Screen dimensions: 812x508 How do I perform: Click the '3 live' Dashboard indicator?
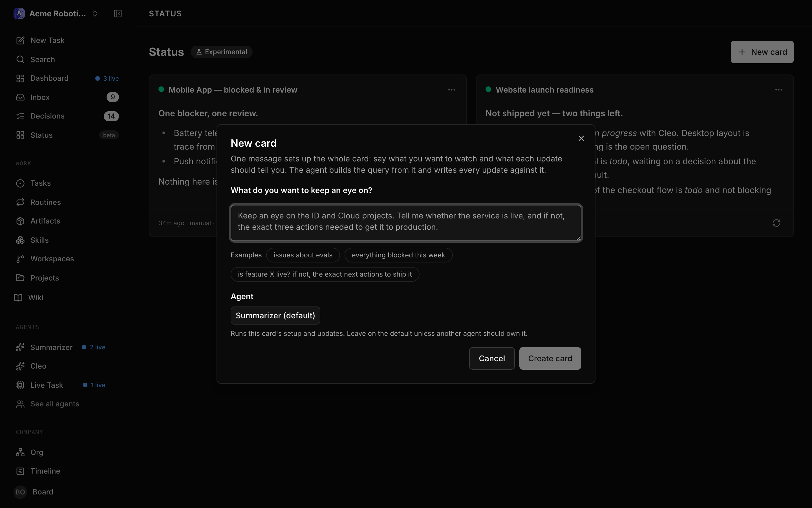coord(107,78)
